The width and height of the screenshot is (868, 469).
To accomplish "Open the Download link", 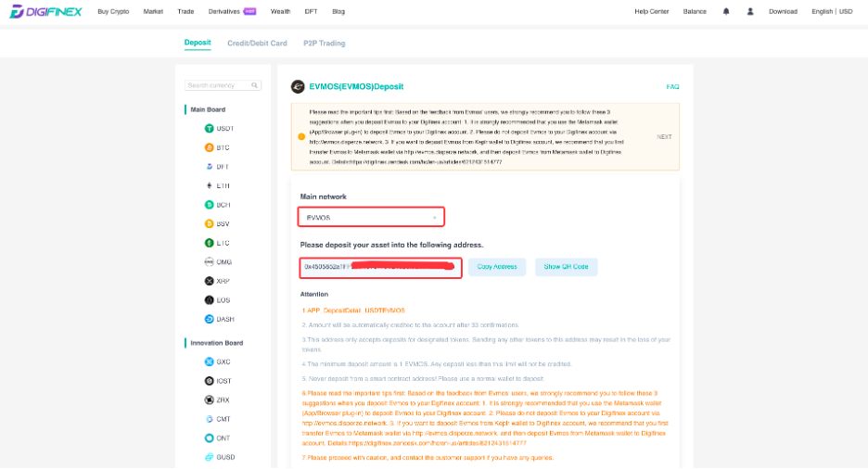I will click(783, 11).
